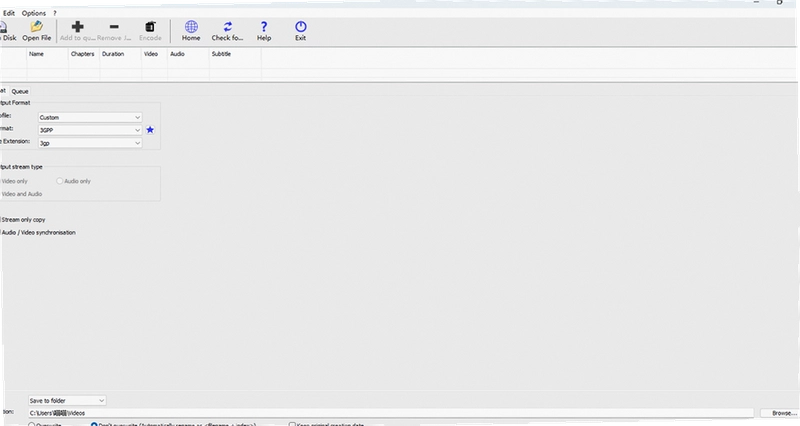This screenshot has height=426, width=800.
Task: Click Check for updates icon
Action: [228, 27]
